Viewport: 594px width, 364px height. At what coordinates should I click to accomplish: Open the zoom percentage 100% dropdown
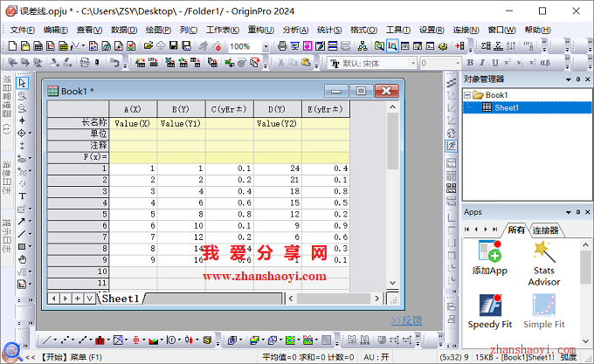[266, 46]
